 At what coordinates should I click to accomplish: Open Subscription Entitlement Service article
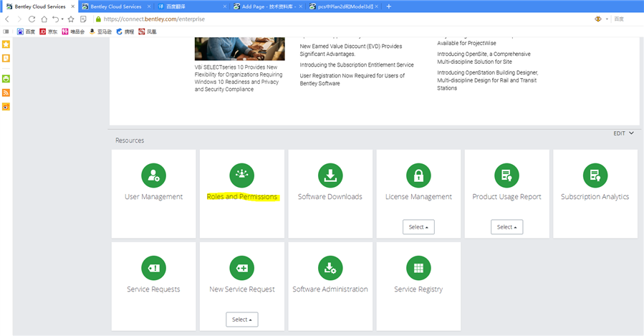point(357,65)
